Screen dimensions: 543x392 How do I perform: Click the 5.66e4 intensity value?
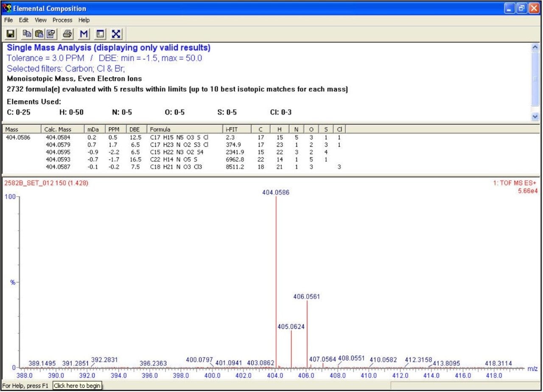tap(527, 190)
